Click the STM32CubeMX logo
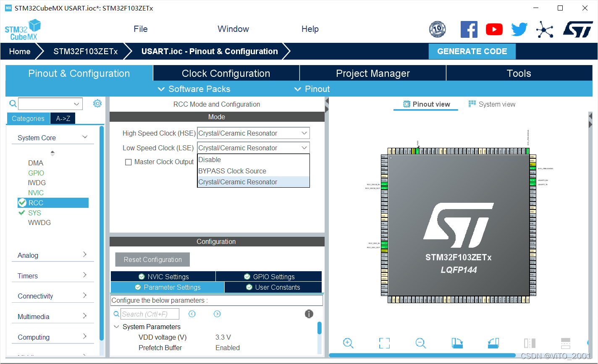 click(x=23, y=30)
